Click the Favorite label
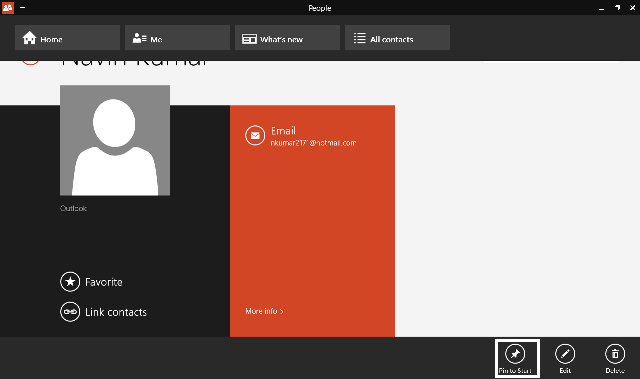Viewport: 640px width, 379px height. click(104, 282)
